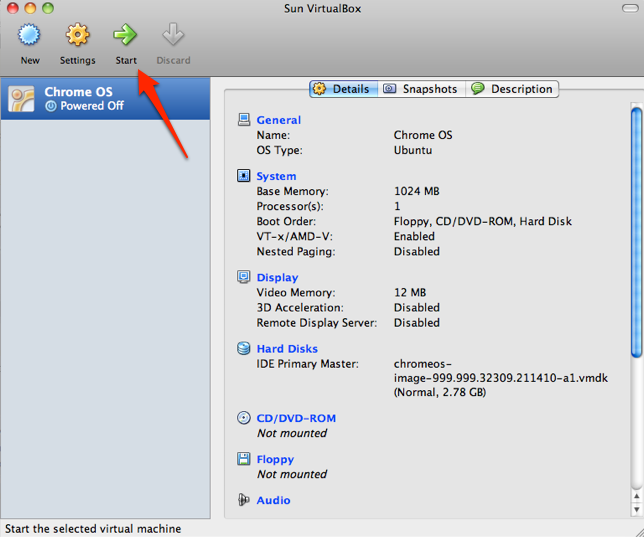Click the 'Sun VirtualBox' window title
The width and height of the screenshot is (644, 537).
tap(322, 9)
